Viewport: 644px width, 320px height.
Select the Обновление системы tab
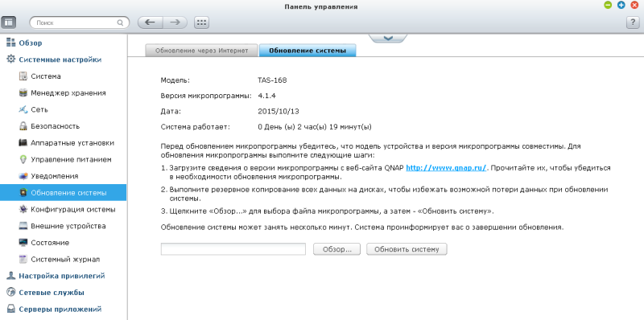308,51
